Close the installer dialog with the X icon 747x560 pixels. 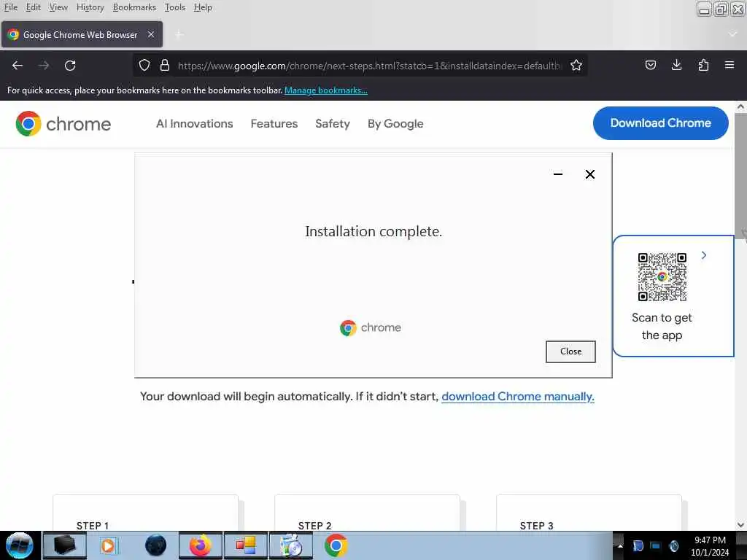589,174
